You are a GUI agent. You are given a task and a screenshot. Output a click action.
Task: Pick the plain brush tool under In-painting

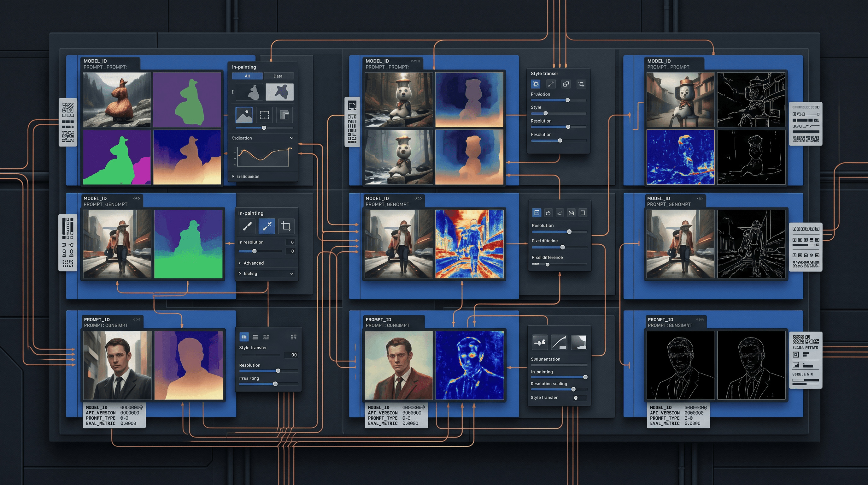click(247, 226)
